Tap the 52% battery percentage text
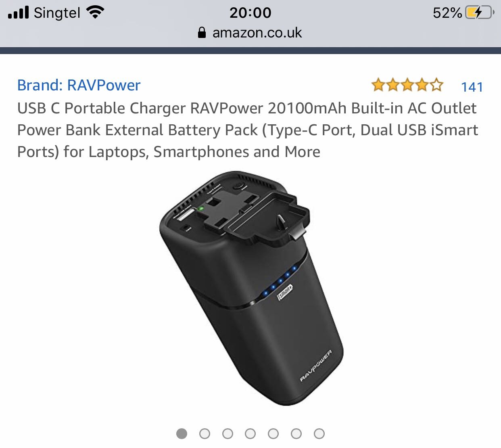 [447, 13]
